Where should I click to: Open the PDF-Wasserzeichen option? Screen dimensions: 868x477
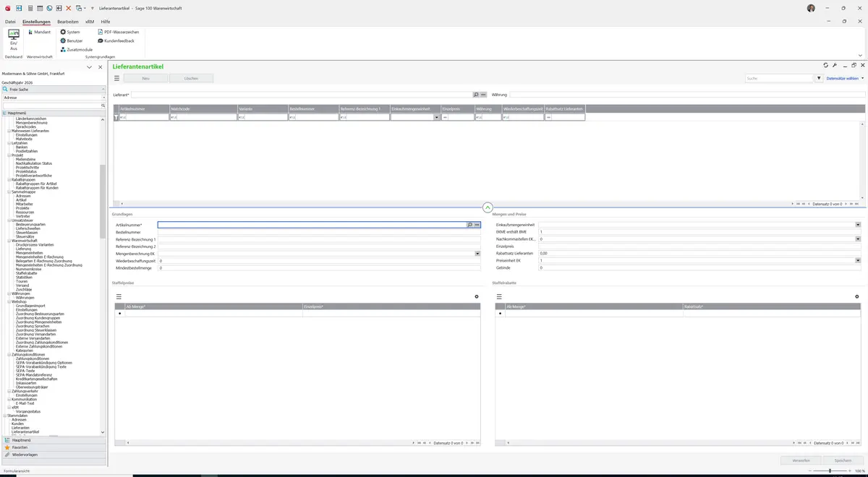(x=118, y=33)
